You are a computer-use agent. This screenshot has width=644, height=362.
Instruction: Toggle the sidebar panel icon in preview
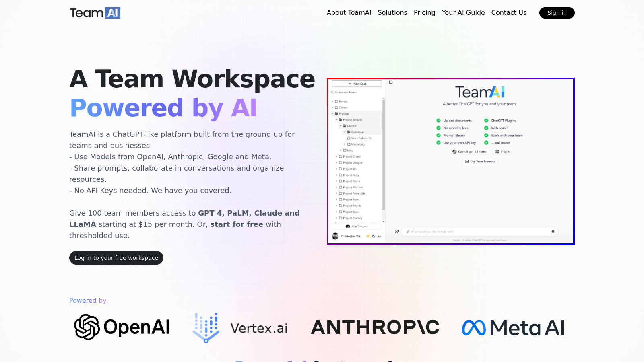[391, 82]
